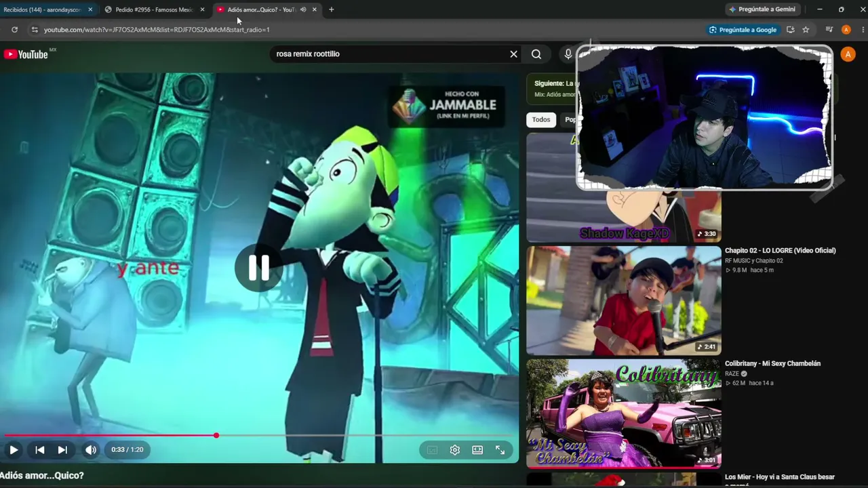This screenshot has height=488, width=868.
Task: Open the YouTube account avatar menu
Action: (x=848, y=54)
